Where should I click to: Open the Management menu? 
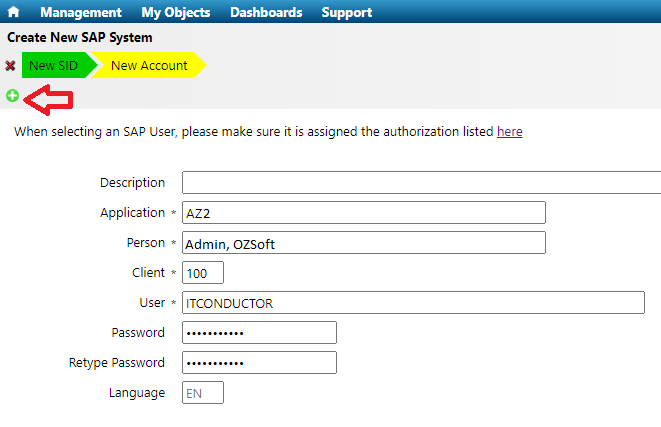pyautogui.click(x=81, y=12)
